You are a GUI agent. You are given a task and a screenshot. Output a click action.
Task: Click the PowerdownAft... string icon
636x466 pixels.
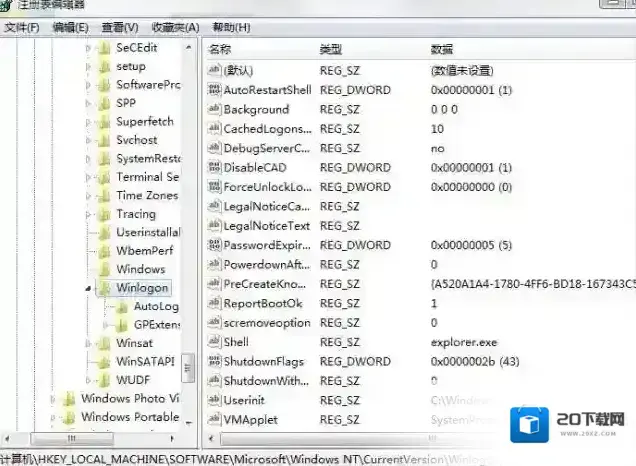point(214,264)
